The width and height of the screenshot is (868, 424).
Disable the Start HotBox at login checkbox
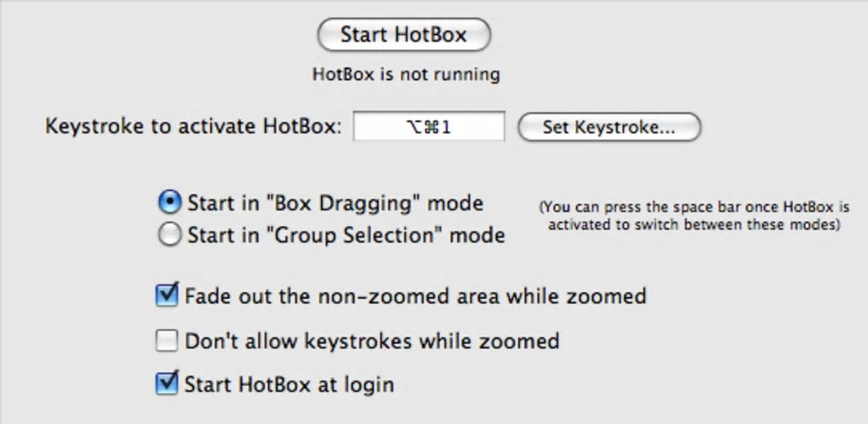166,383
